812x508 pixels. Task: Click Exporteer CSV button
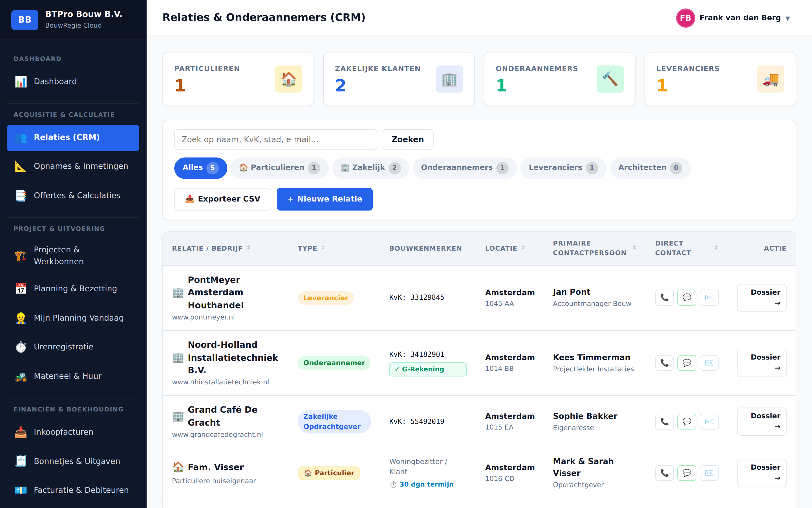(x=222, y=199)
